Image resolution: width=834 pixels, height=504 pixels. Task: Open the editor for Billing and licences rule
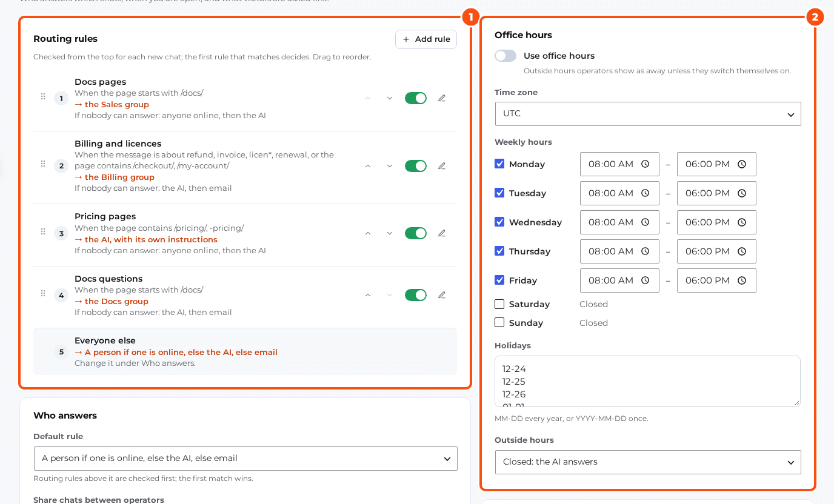(x=442, y=166)
